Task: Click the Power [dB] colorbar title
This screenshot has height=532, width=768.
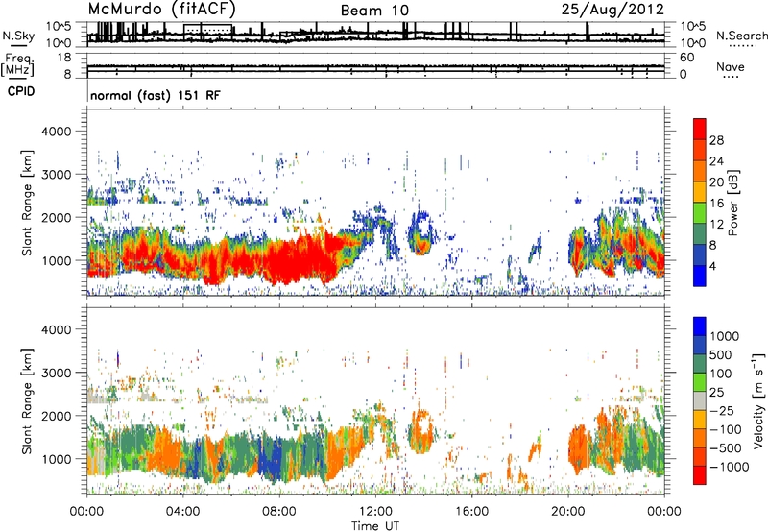Action: (732, 203)
